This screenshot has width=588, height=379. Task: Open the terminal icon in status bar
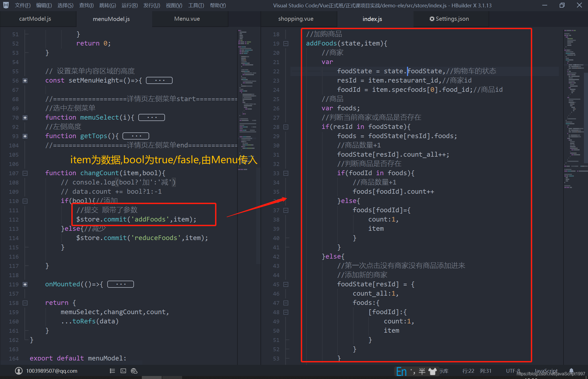[x=123, y=371]
